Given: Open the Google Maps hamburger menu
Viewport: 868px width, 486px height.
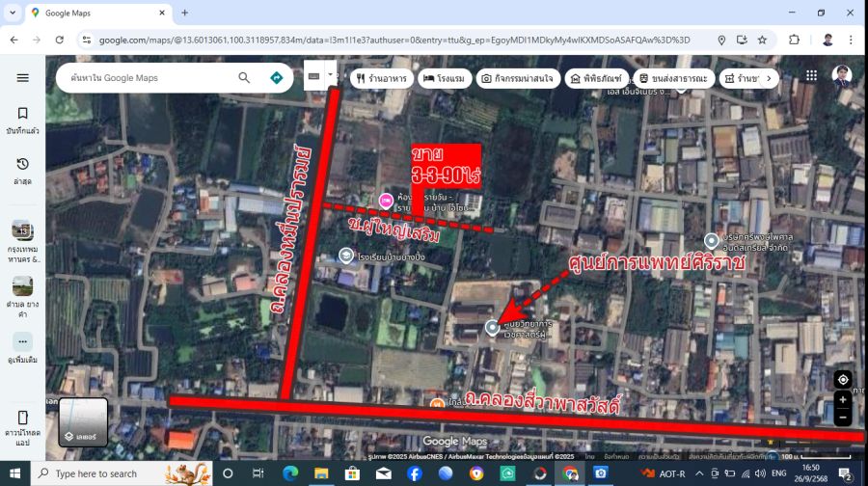Looking at the screenshot, I should [22, 78].
